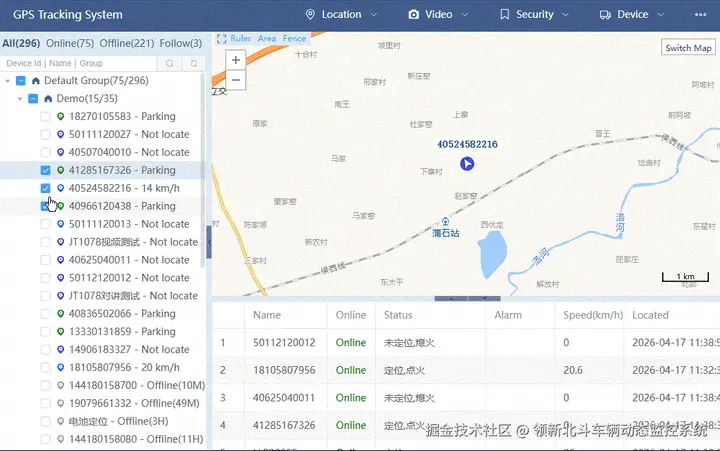
Task: Uncheck the 40524582216 device checkbox
Action: click(45, 188)
